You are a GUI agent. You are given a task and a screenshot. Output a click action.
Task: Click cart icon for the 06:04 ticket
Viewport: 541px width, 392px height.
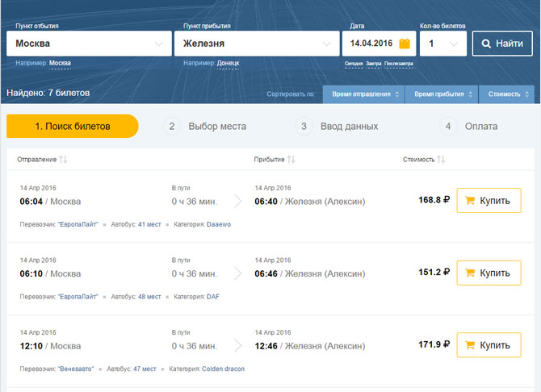[468, 200]
